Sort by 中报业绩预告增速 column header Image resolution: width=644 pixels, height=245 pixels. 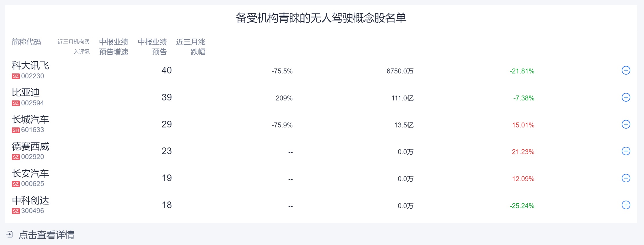pyautogui.click(x=114, y=47)
